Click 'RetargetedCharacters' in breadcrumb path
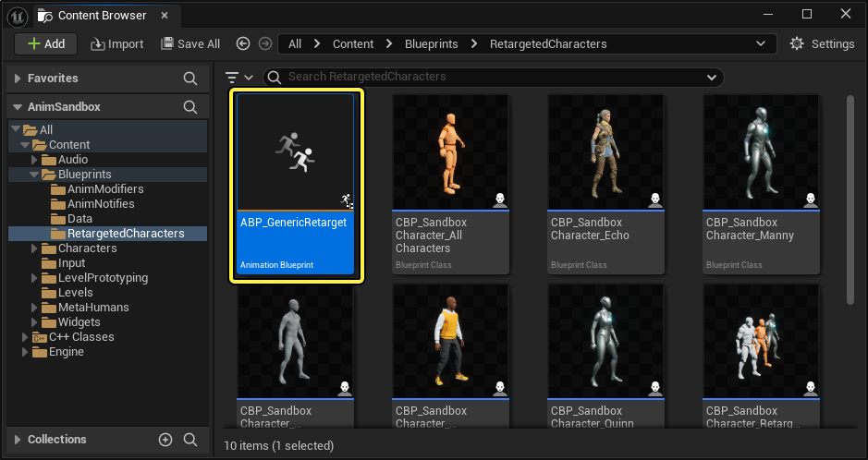Image resolution: width=868 pixels, height=460 pixels. [x=548, y=43]
